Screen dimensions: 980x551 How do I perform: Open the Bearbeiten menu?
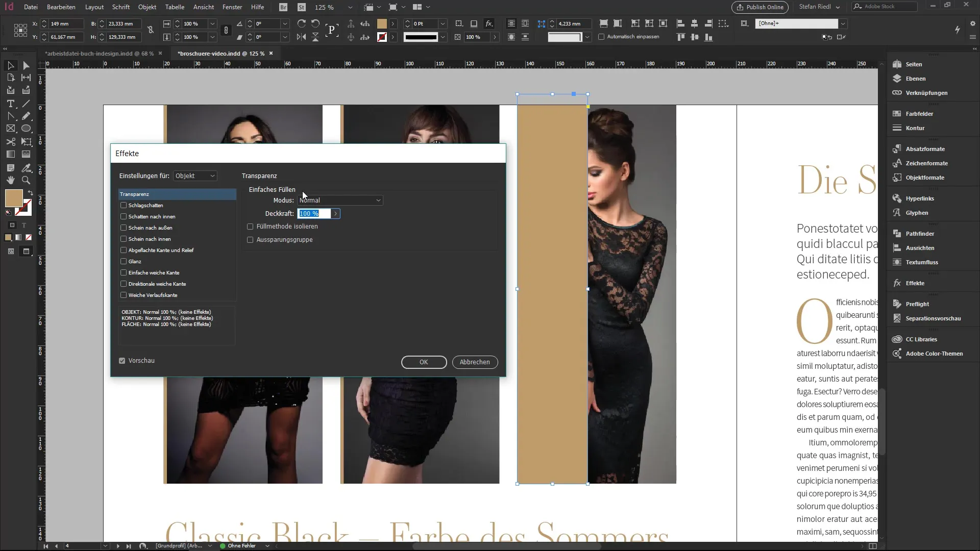[x=61, y=7]
